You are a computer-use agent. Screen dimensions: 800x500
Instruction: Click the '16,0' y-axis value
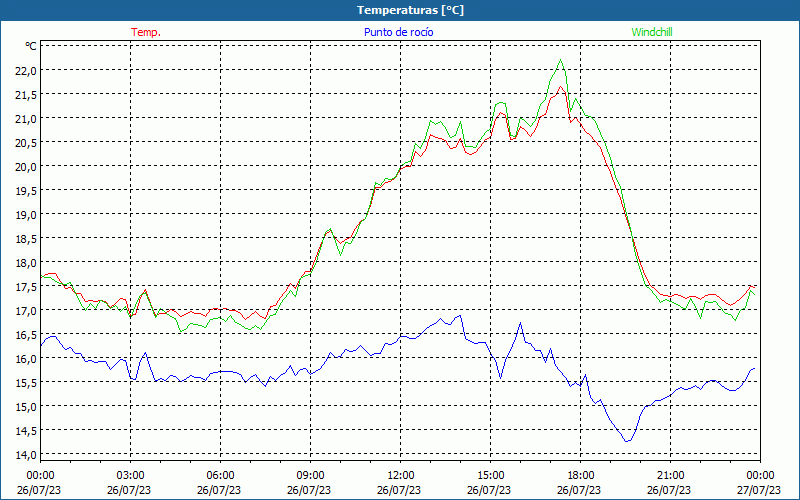point(26,359)
